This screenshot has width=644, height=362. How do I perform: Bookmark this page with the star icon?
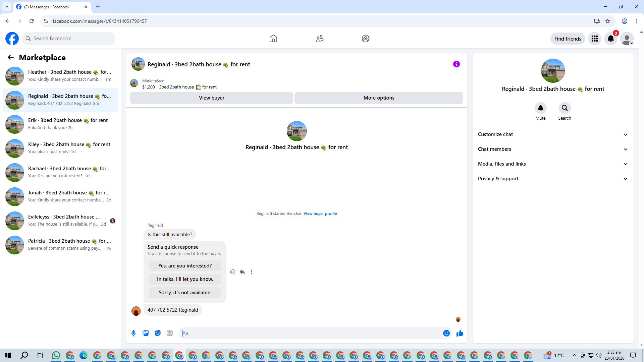coord(608,21)
